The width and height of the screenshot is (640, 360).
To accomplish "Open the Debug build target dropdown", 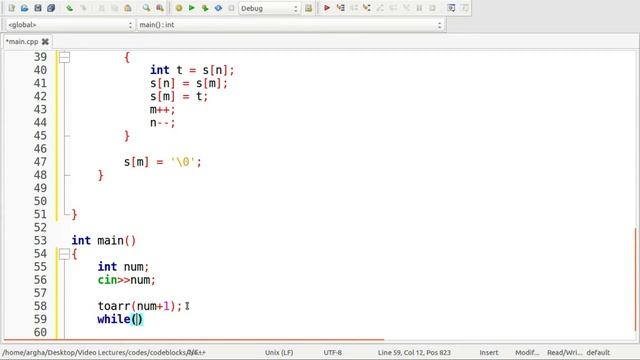I will pos(269,8).
